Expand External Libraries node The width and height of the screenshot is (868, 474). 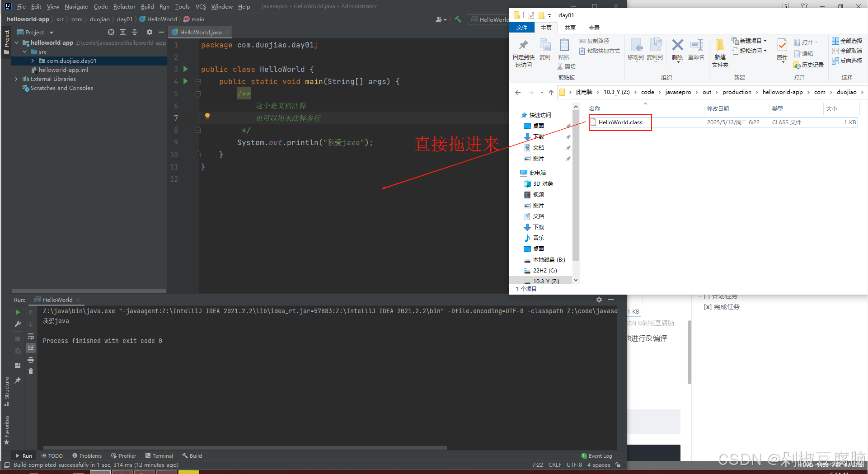click(x=17, y=79)
